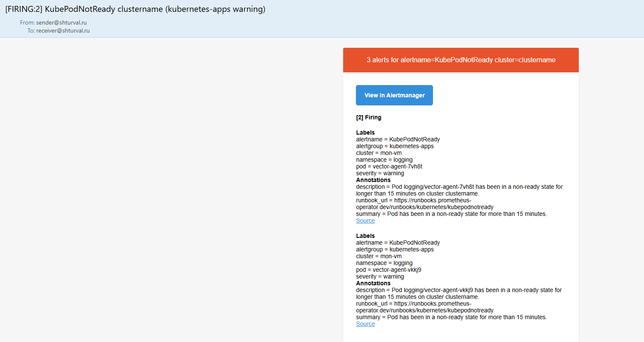
Task: Click the red '3 alerts for alertname' banner
Action: pyautogui.click(x=461, y=60)
